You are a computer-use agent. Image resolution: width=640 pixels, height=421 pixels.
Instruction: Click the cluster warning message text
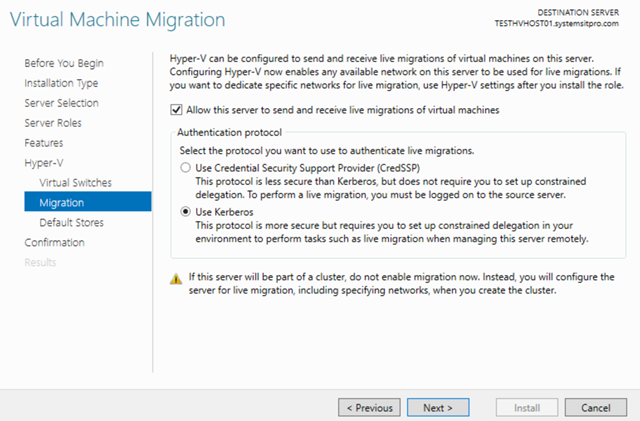point(401,283)
